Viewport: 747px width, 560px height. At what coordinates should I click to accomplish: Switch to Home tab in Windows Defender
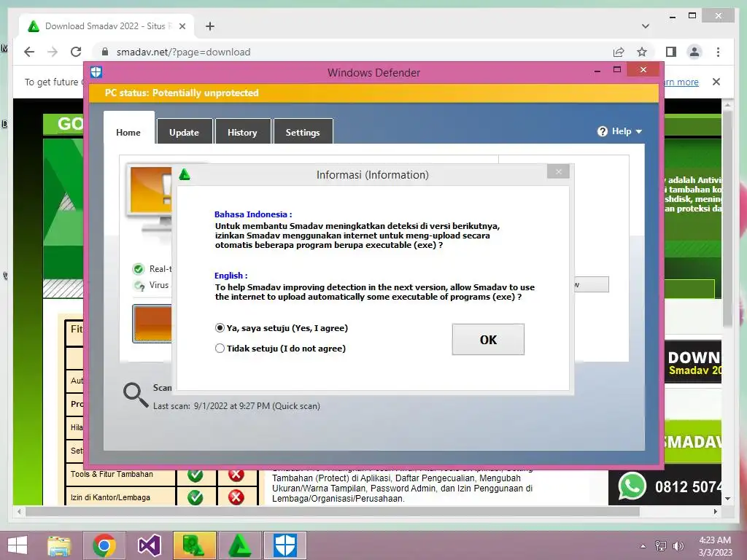[128, 133]
